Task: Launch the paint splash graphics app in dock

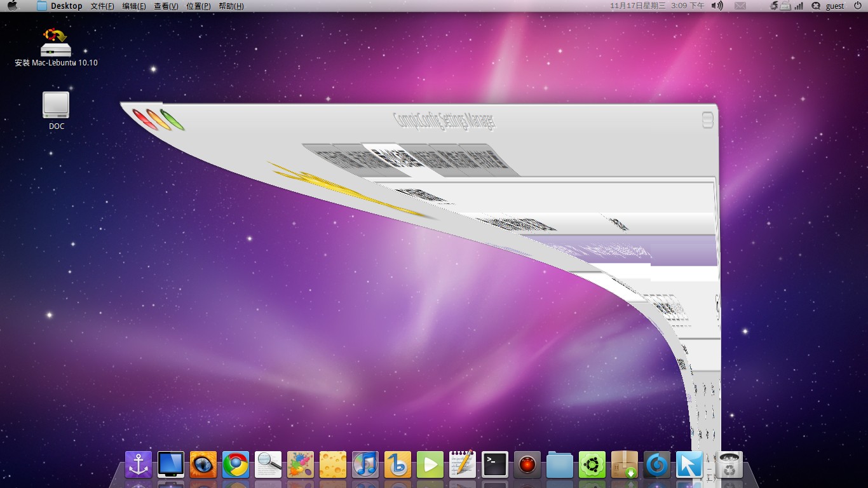Action: pyautogui.click(x=301, y=465)
